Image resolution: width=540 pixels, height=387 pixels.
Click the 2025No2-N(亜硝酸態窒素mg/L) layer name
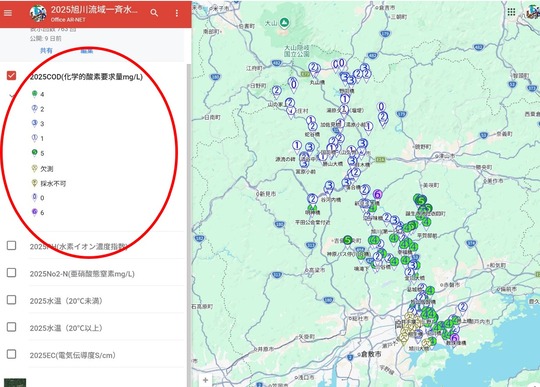[x=82, y=274]
